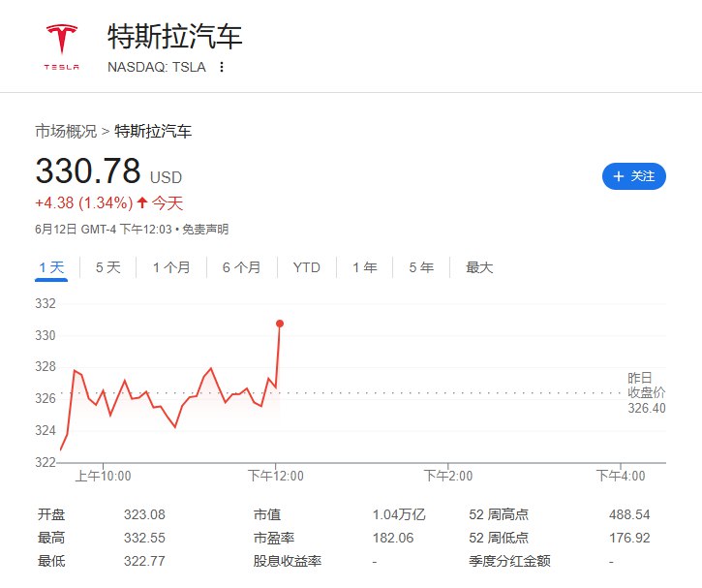Open the 免责声明 disclaimer link
This screenshot has height=588, width=702.
(205, 230)
